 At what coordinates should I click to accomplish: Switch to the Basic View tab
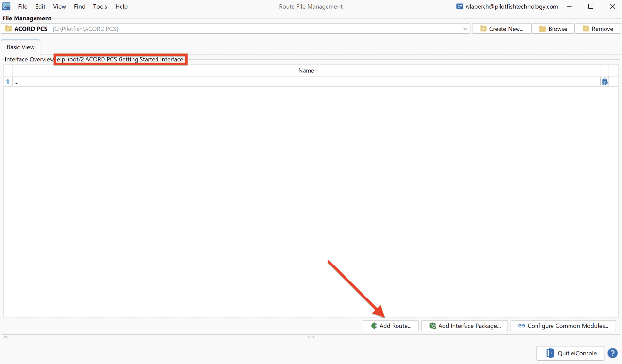point(21,47)
